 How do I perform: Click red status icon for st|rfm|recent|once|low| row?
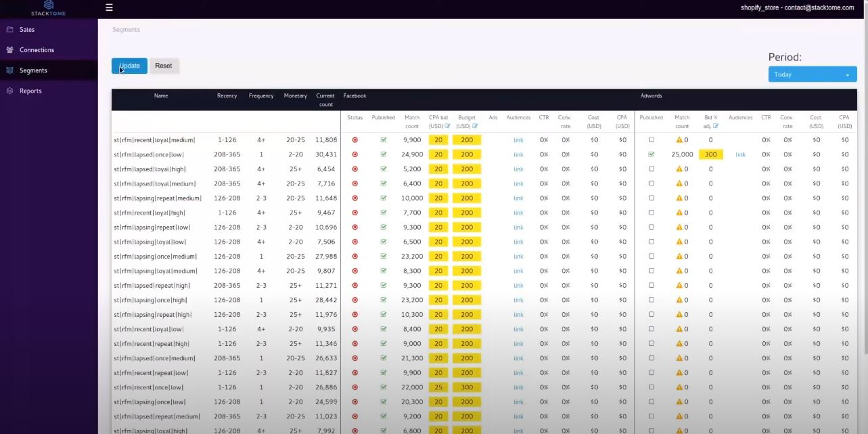355,387
